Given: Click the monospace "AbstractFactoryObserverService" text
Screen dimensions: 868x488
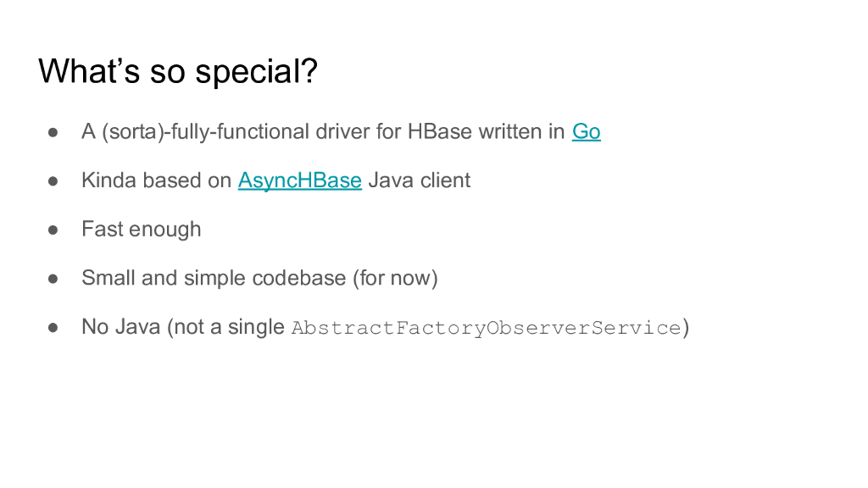Looking at the screenshot, I should coord(486,328).
